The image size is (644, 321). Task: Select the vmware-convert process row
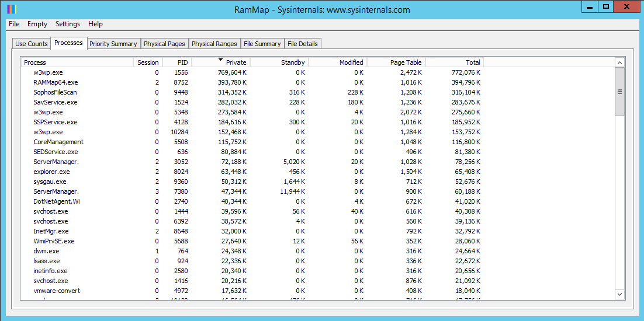252,291
